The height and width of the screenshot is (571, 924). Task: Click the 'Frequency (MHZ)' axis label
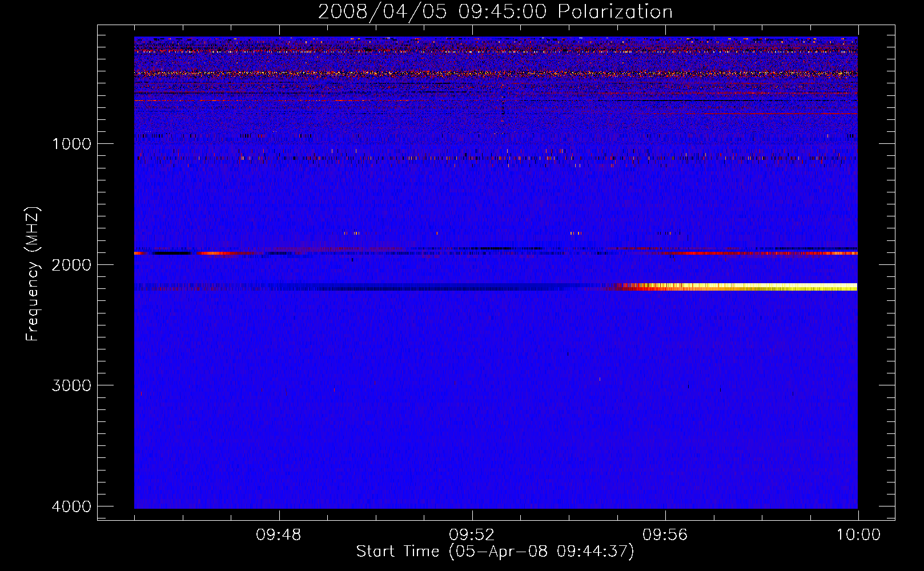tap(33, 274)
